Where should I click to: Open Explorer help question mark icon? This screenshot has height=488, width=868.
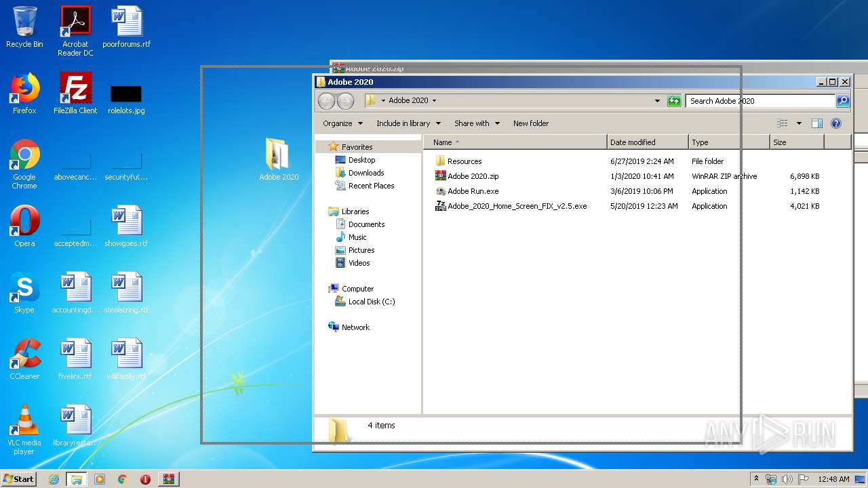point(836,123)
